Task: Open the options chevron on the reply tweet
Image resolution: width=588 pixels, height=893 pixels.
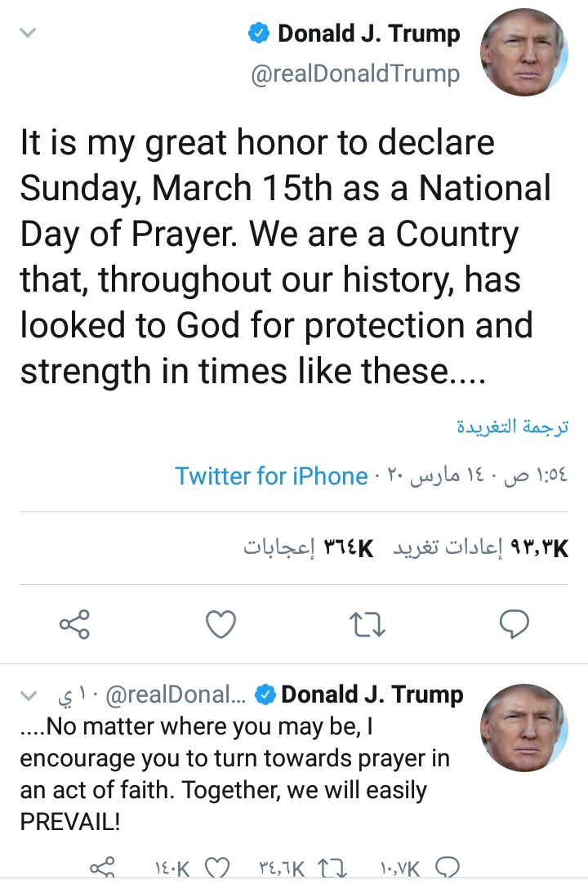Action: 28,697
